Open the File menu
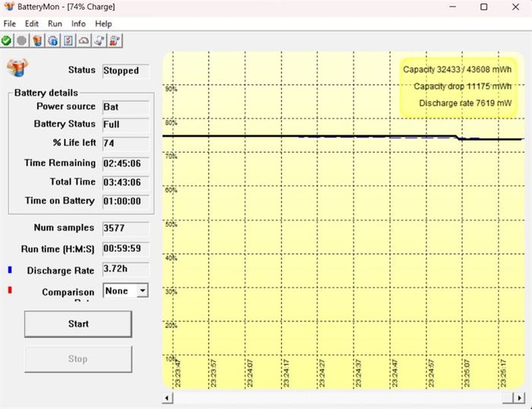This screenshot has height=409, width=532. [9, 24]
